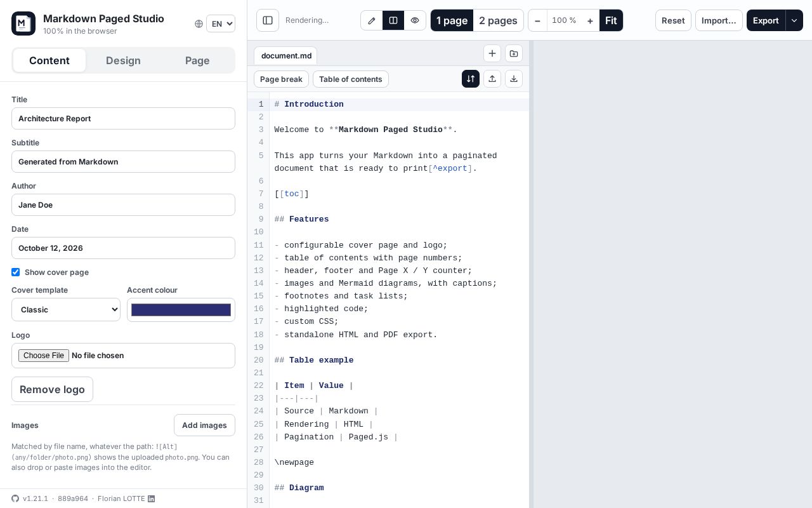The width and height of the screenshot is (812, 508).
Task: Click the Add images button
Action: pos(204,425)
